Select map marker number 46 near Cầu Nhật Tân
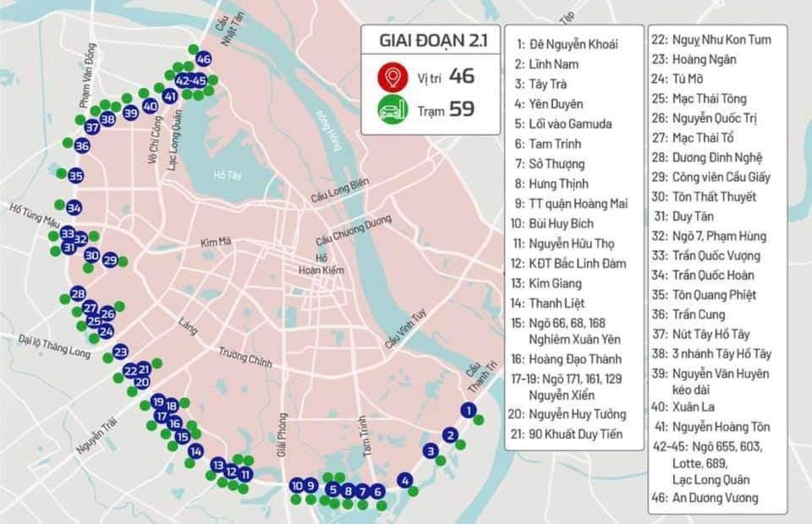The height and width of the screenshot is (524, 812). [203, 59]
